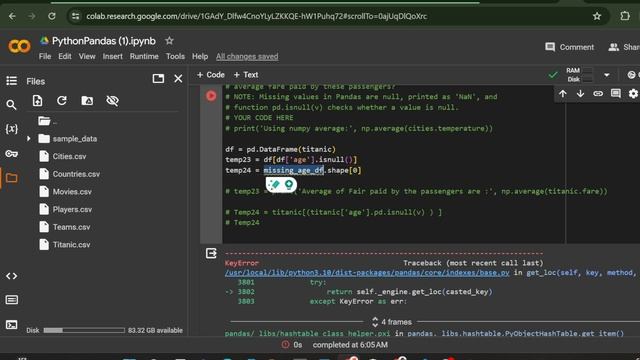Click the site info icon
Screen dimensions: 640x360
point(76,16)
